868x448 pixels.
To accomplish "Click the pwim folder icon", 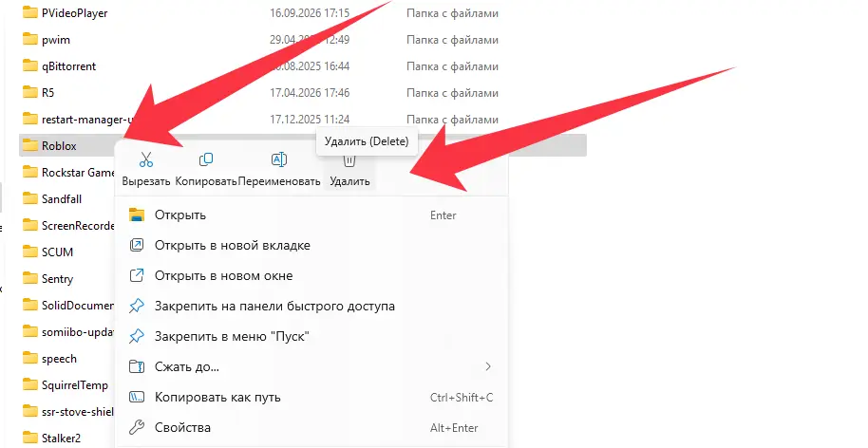I will click(29, 39).
